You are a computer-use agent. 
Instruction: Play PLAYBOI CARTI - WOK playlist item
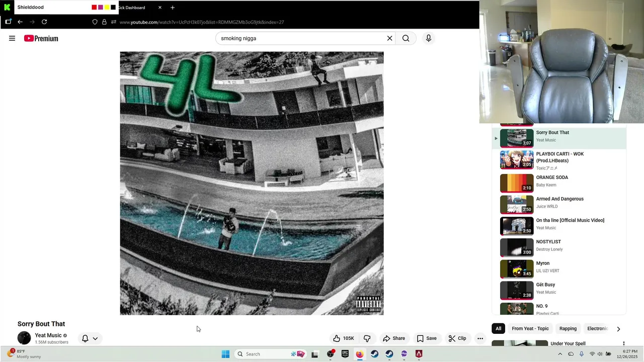point(559,160)
